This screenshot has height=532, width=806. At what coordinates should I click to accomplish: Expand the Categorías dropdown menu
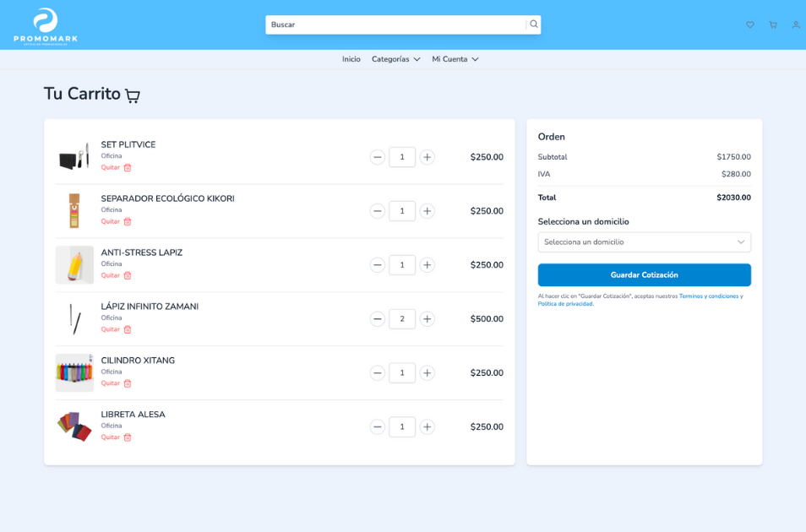[395, 59]
